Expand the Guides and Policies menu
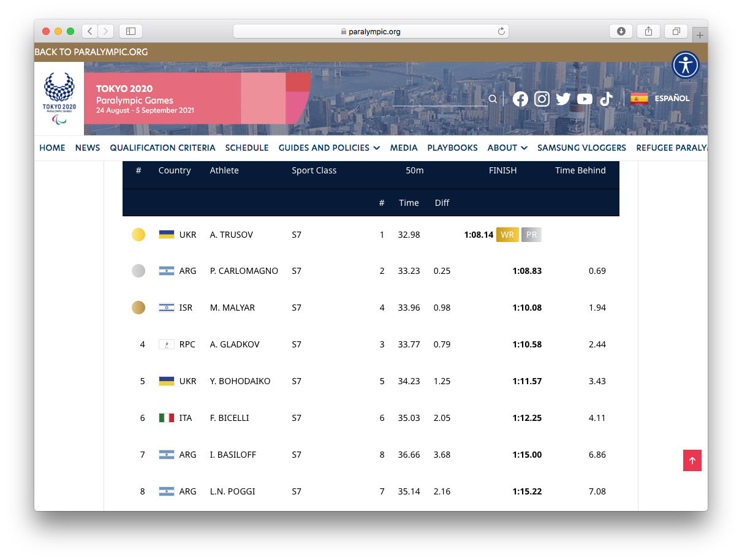 [329, 148]
